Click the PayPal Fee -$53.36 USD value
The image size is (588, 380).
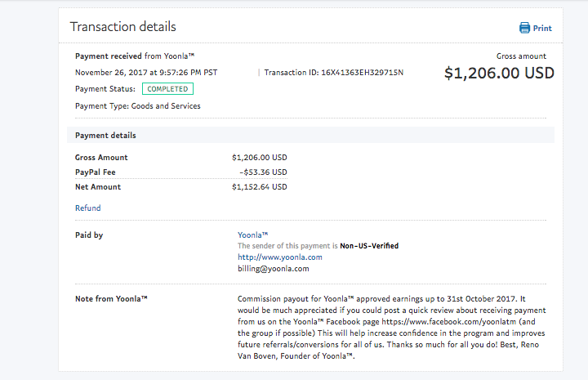click(x=263, y=172)
